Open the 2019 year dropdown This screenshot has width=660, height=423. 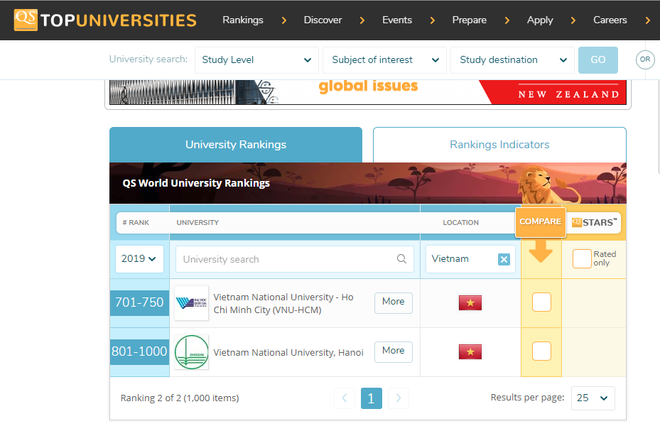pyautogui.click(x=139, y=259)
